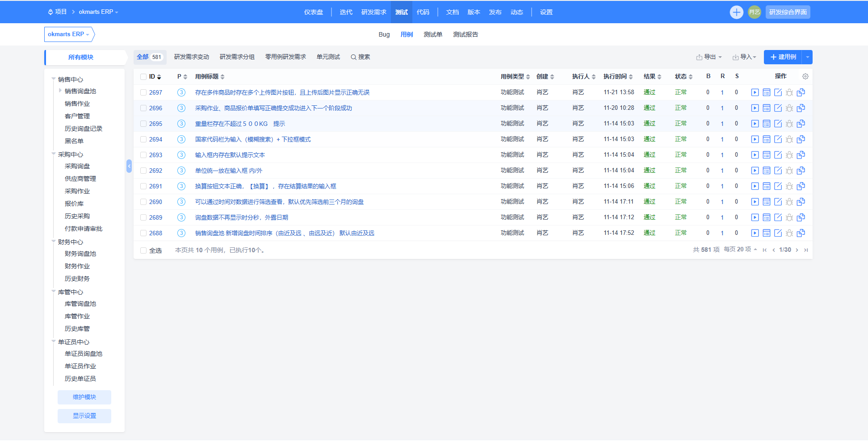Click the round plus icon in top bar

(x=737, y=12)
